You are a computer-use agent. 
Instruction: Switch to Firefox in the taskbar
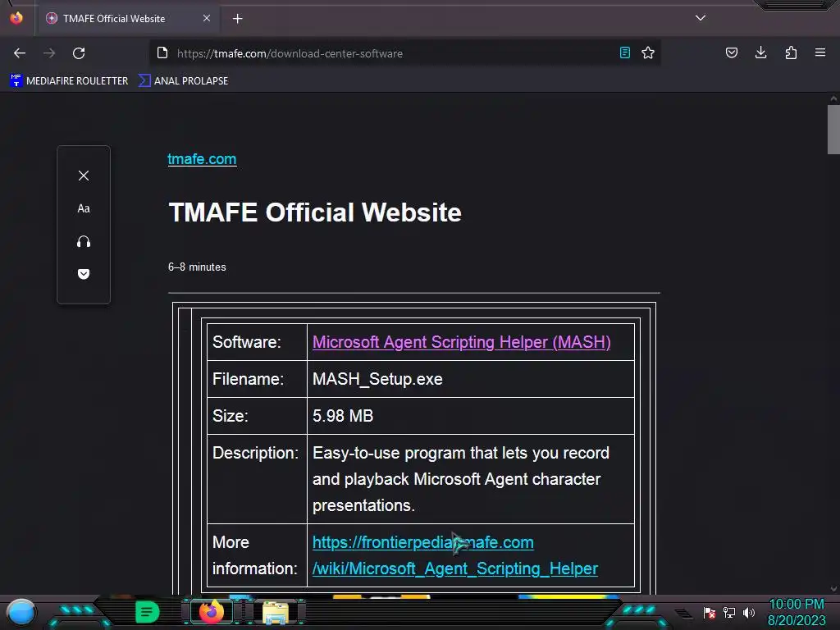211,612
